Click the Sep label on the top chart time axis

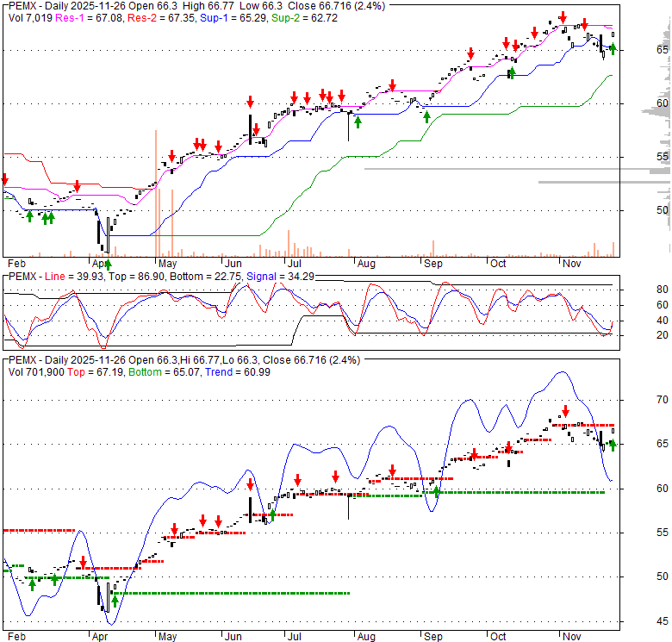pos(432,263)
